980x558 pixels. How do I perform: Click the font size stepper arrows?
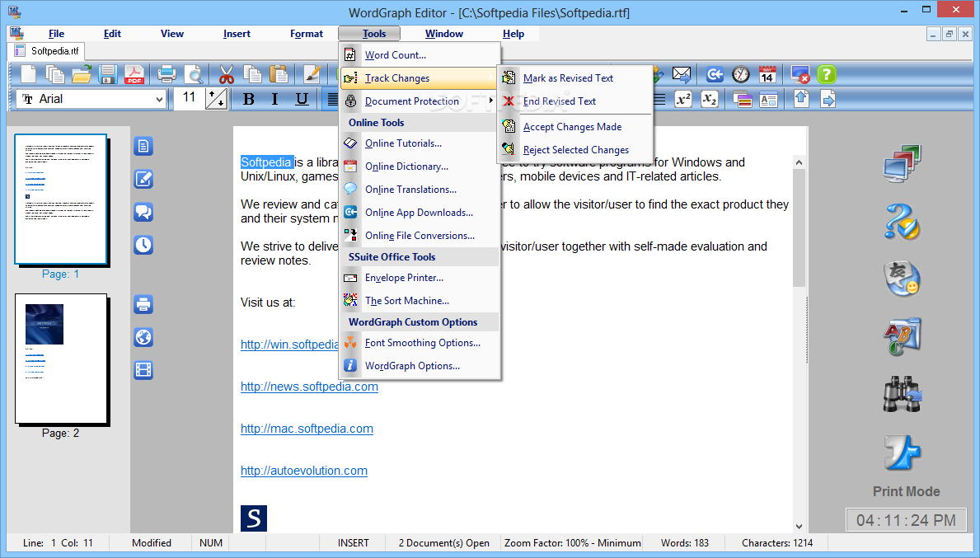(x=216, y=99)
